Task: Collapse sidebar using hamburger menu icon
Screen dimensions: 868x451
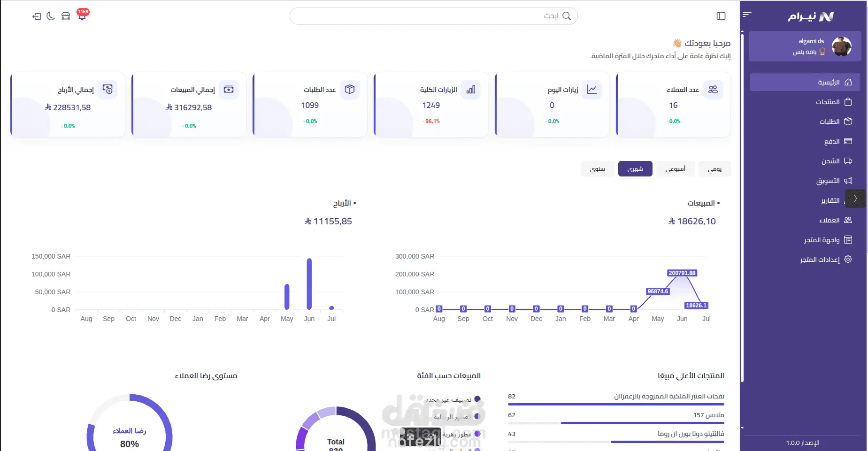Action: pyautogui.click(x=747, y=15)
